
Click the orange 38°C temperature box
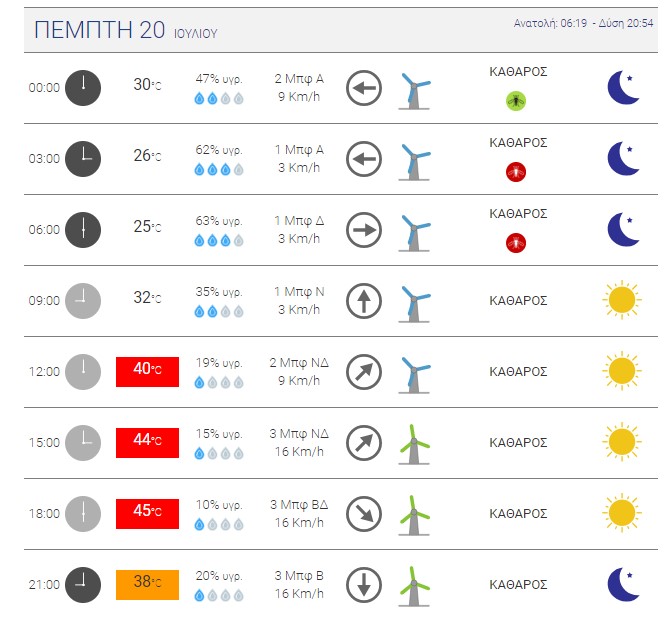pos(147,585)
